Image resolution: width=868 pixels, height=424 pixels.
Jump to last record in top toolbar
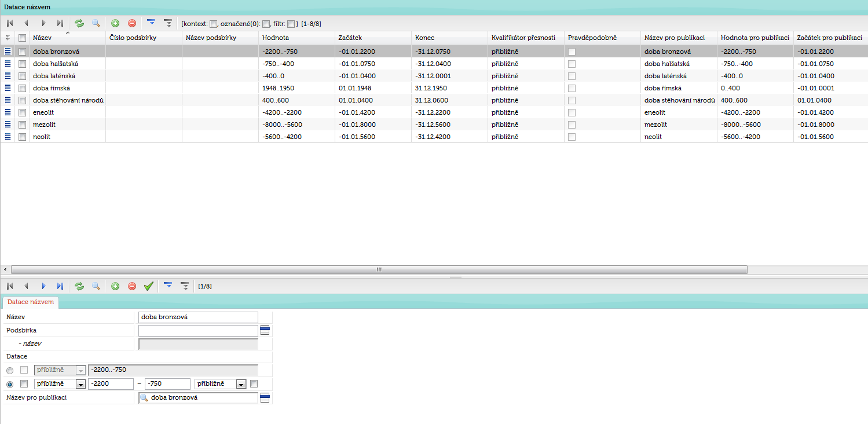click(60, 23)
